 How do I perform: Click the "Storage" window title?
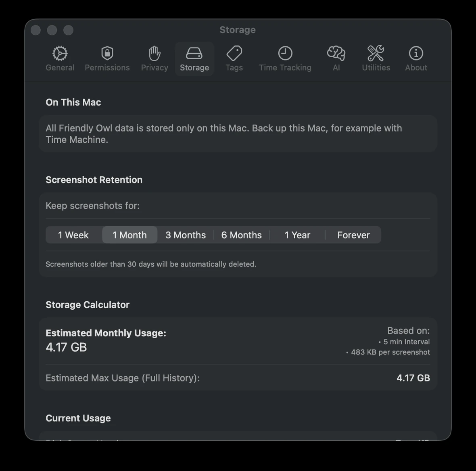click(237, 30)
